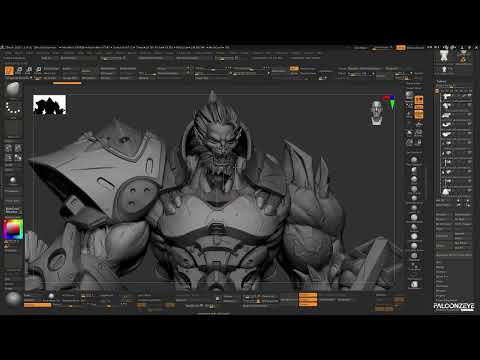Open the material sphere in the left shelf
The height and width of the screenshot is (360, 480).
click(13, 181)
